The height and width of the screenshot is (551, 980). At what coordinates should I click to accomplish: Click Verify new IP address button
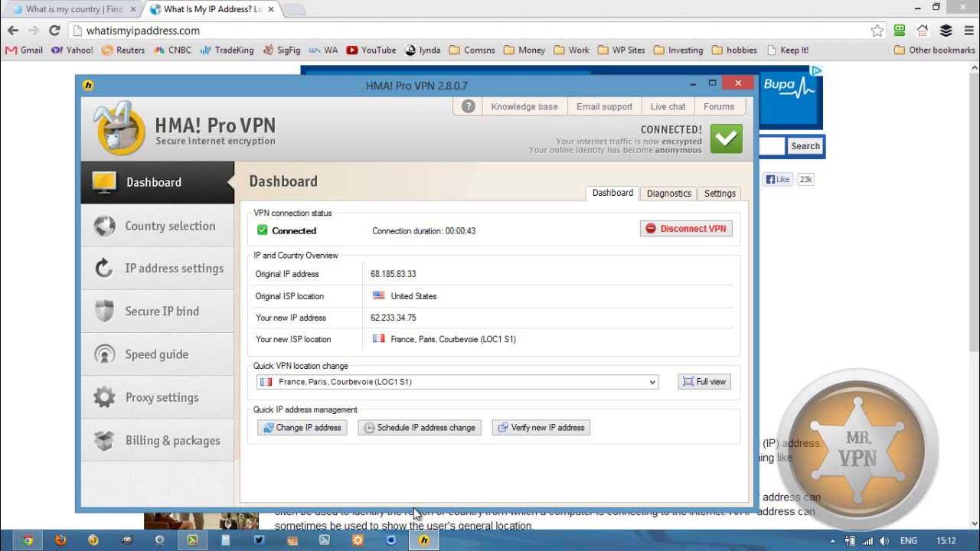click(541, 428)
